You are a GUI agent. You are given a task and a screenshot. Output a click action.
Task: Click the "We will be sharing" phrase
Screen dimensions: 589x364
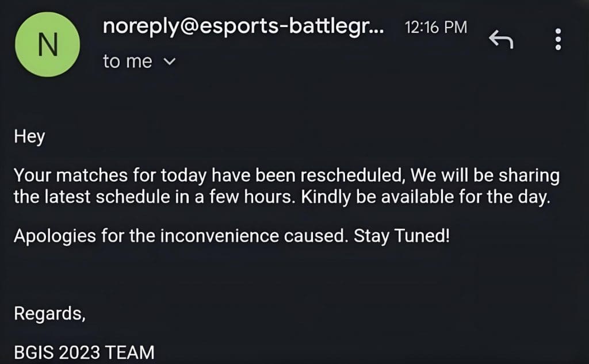click(x=488, y=175)
